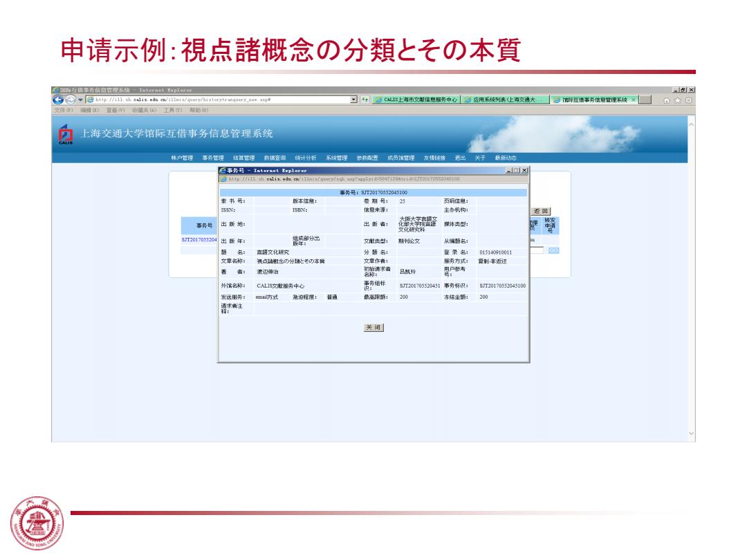Click the 转发申请号 column header
Image resolution: width=747 pixels, height=560 pixels.
click(551, 225)
